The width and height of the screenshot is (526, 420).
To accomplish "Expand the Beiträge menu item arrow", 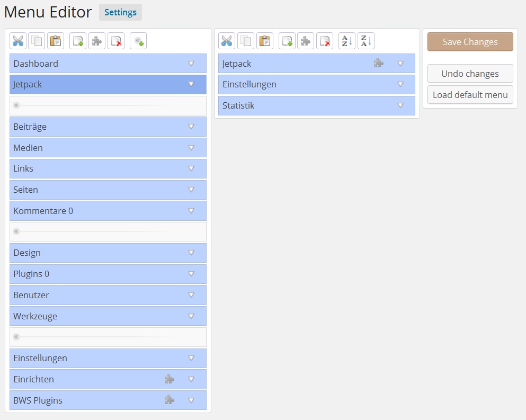I will click(x=191, y=127).
